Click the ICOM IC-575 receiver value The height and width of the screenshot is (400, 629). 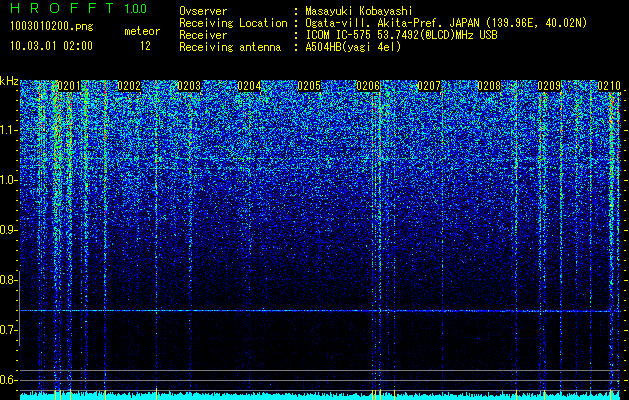pos(401,35)
